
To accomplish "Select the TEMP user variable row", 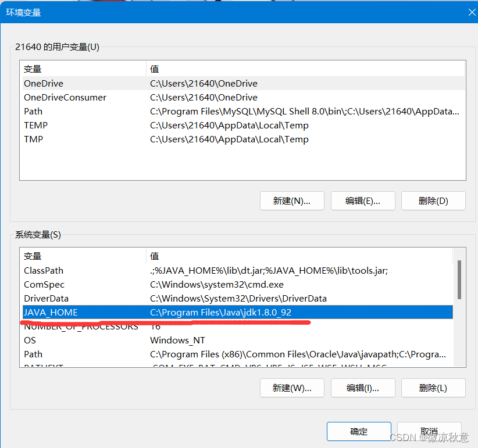I will pos(244,125).
